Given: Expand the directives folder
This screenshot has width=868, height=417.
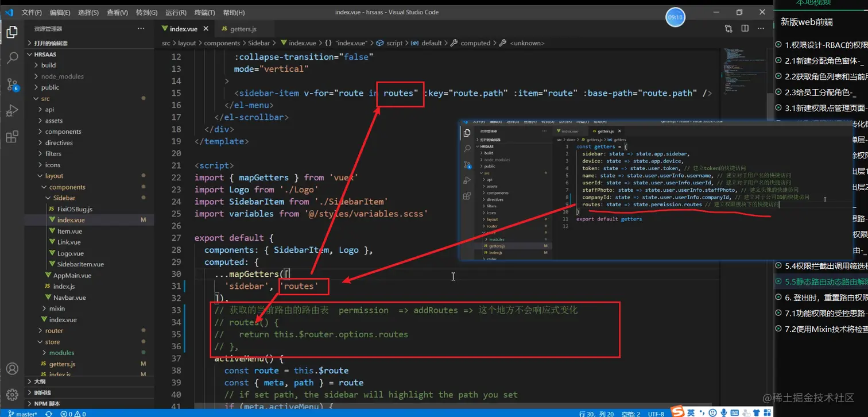Looking at the screenshot, I should pos(89,142).
